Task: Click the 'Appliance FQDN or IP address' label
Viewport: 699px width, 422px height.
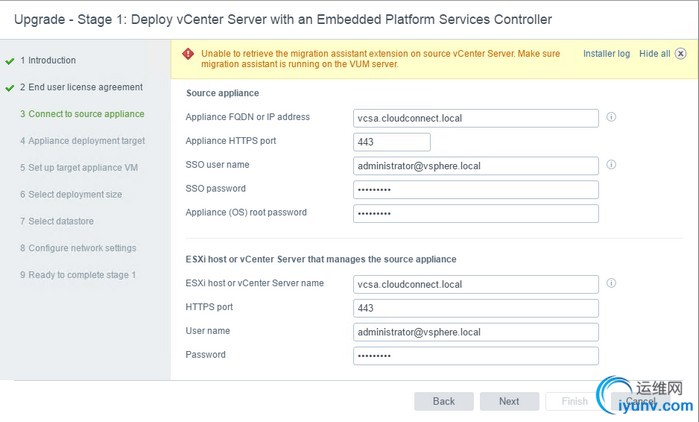Action: point(247,117)
